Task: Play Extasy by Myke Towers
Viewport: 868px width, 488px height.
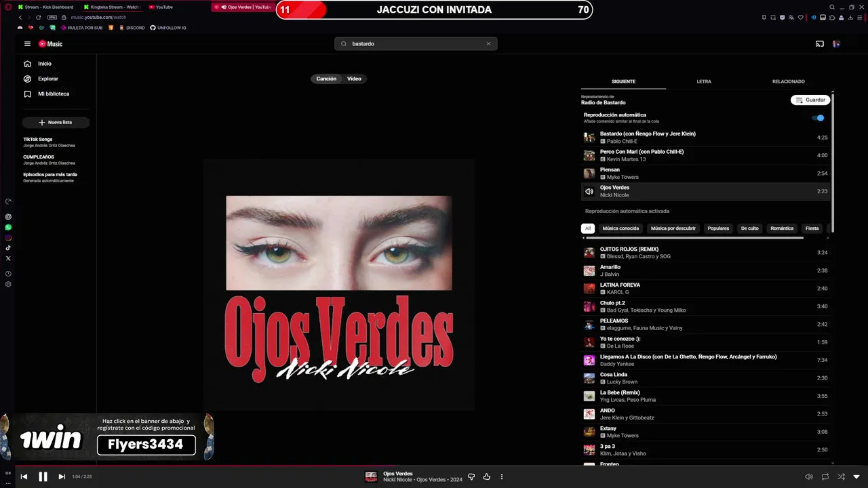Action: click(705, 432)
